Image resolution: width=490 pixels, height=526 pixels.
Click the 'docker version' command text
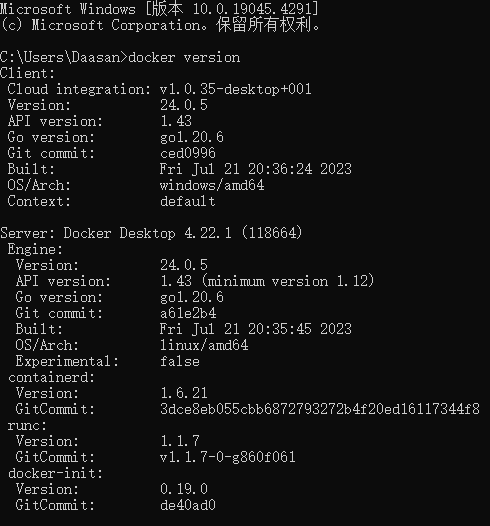184,57
